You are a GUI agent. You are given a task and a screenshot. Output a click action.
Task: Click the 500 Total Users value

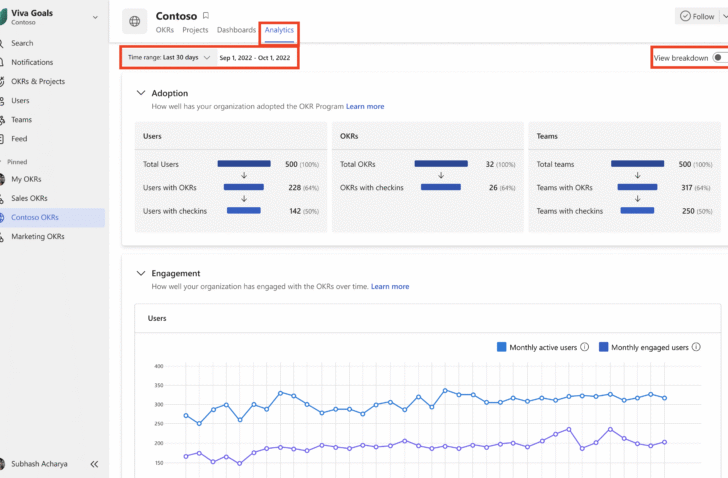pos(291,164)
